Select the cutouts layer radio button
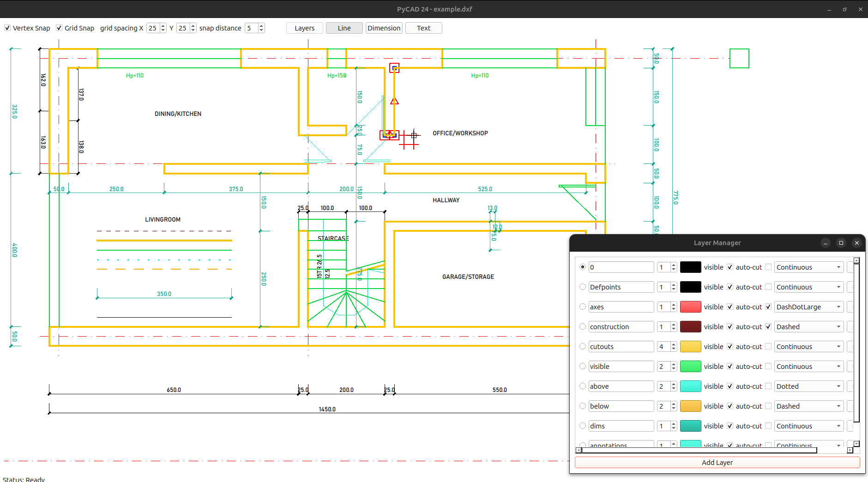This screenshot has width=868, height=482. click(x=583, y=346)
